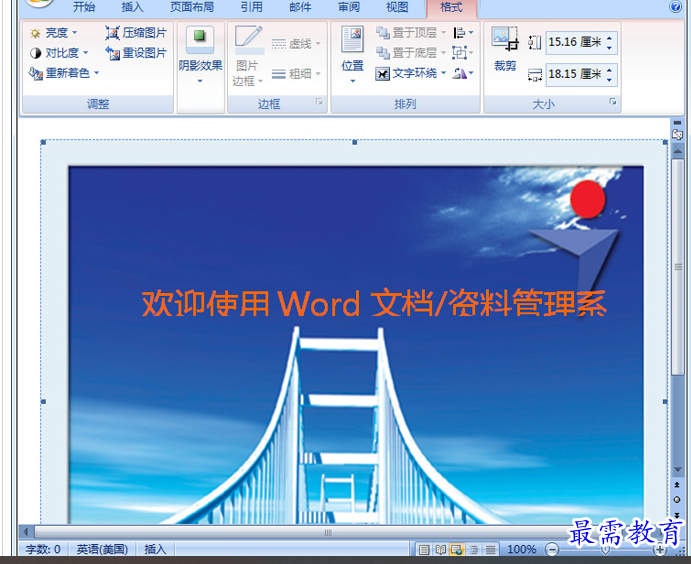This screenshot has height=564, width=691.
Task: Click the shape height icon beside 15.16
Action: click(535, 43)
